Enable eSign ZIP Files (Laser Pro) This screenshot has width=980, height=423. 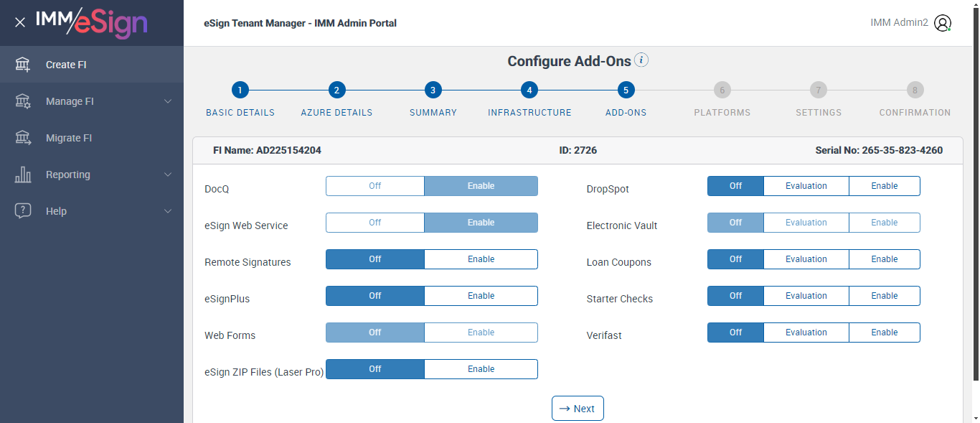click(481, 369)
